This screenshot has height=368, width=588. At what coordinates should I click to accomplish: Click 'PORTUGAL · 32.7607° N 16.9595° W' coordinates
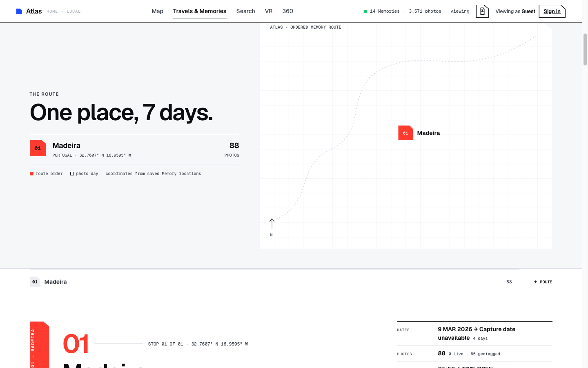(92, 155)
